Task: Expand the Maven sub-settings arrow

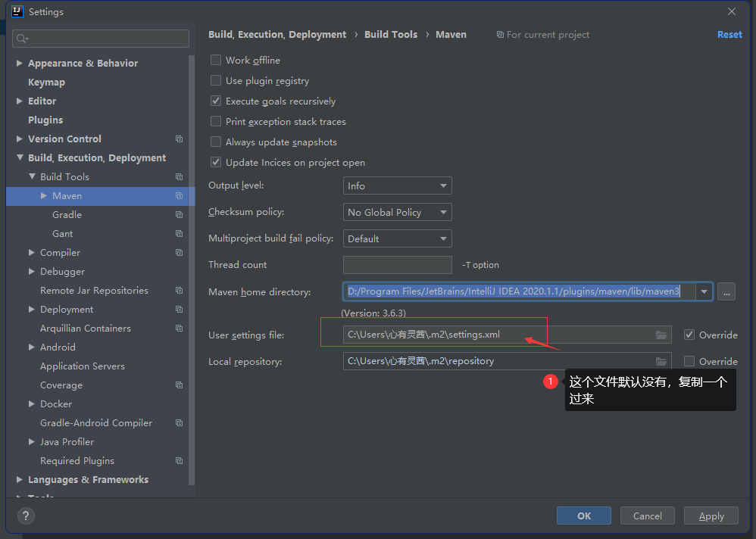Action: [x=44, y=195]
